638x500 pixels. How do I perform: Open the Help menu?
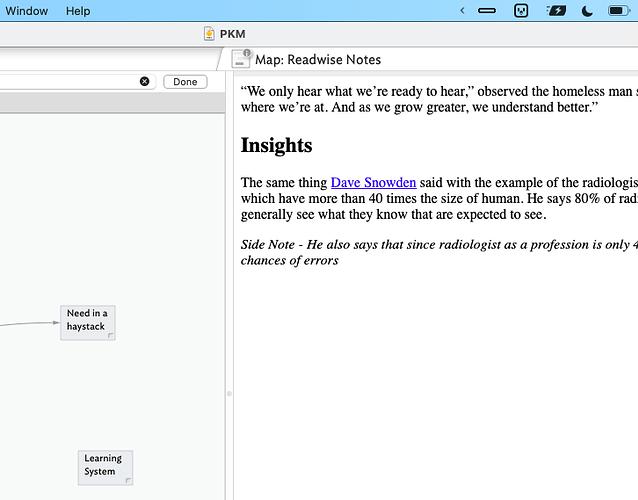78,11
